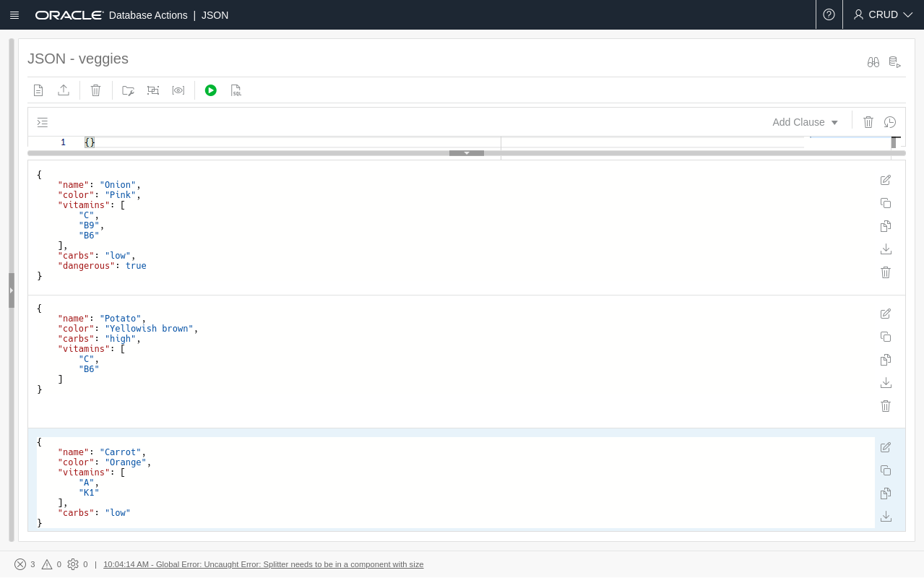Screen dimensions: 924x578
Task: Click the new JSON document icon
Action: (38, 90)
